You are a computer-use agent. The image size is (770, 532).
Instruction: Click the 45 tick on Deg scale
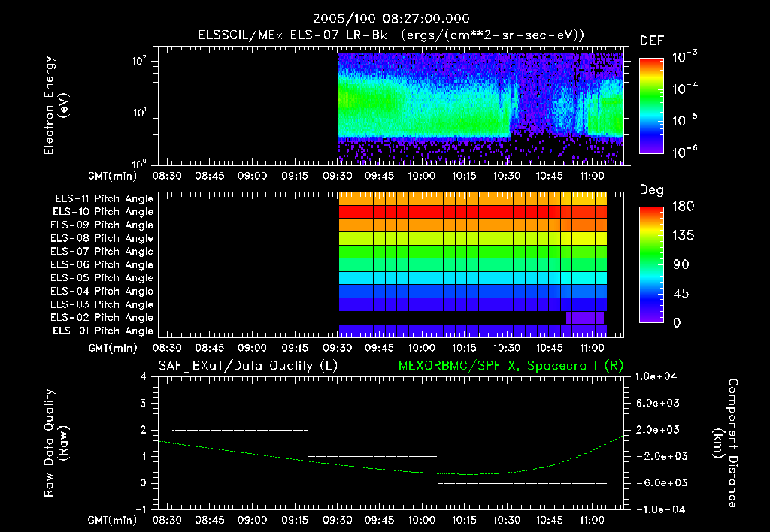click(681, 294)
